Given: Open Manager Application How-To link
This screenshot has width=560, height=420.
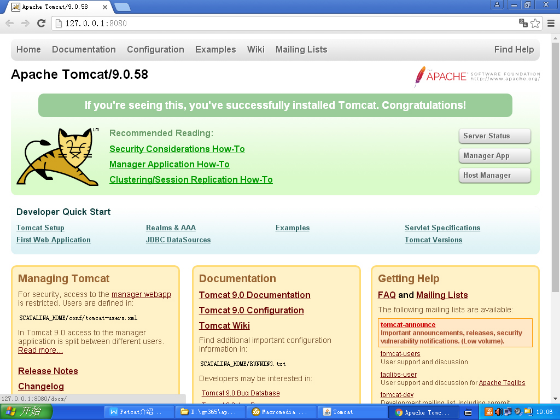Looking at the screenshot, I should [x=169, y=164].
